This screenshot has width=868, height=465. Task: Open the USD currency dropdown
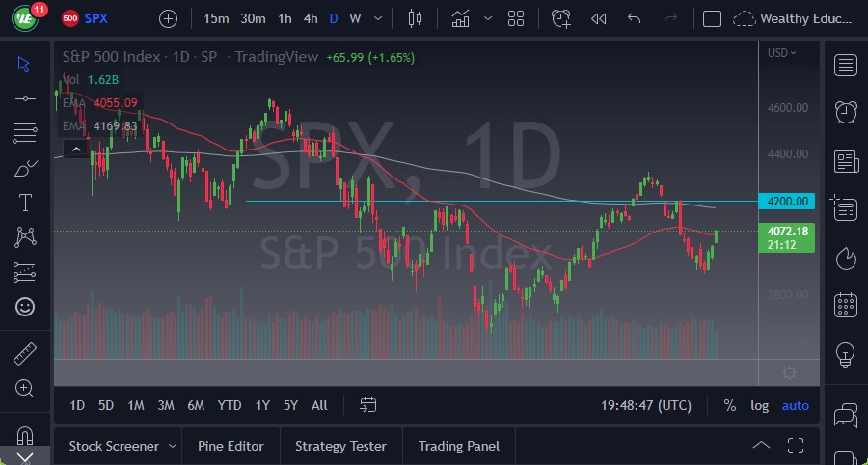click(x=781, y=53)
